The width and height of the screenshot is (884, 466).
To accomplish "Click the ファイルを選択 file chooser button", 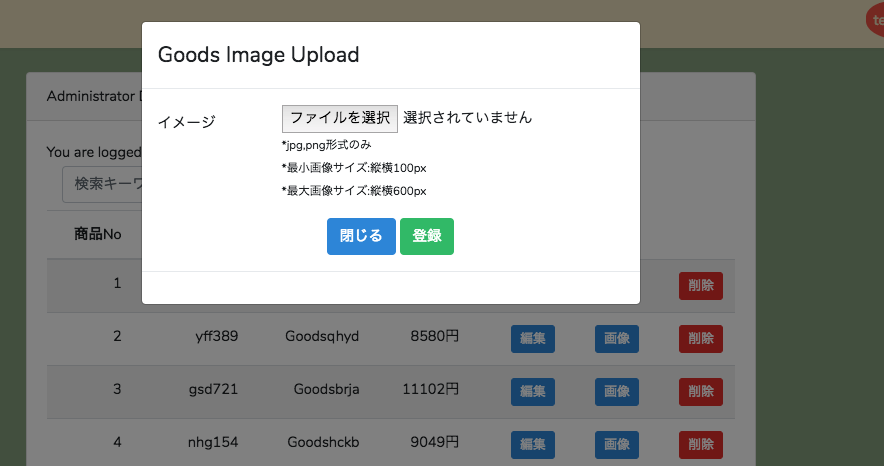I will click(340, 118).
